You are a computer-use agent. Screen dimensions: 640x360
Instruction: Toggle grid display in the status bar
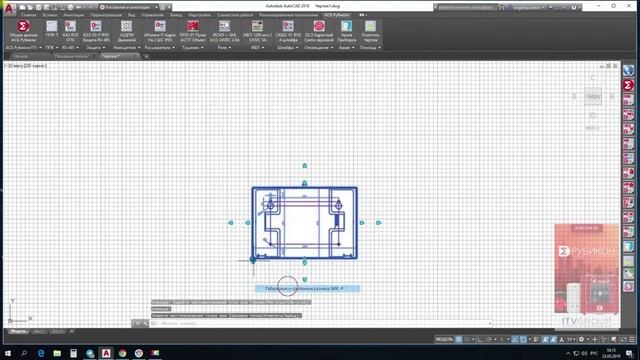(x=459, y=340)
